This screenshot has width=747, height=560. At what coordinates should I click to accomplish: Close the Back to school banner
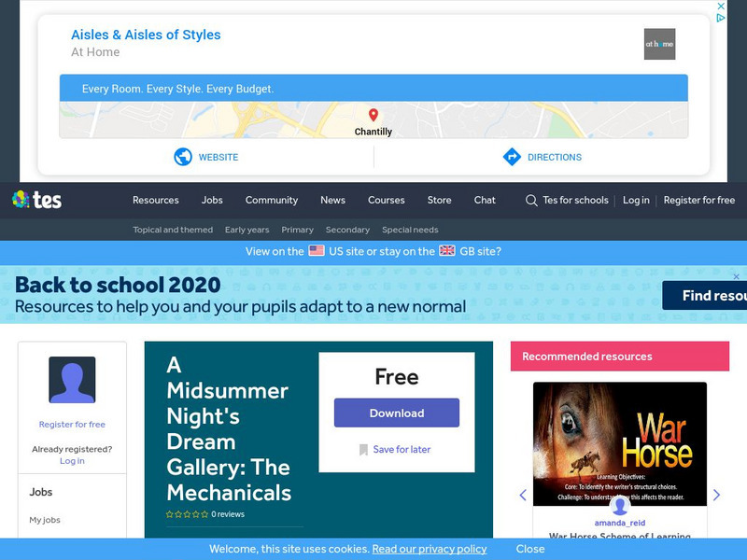point(736,276)
